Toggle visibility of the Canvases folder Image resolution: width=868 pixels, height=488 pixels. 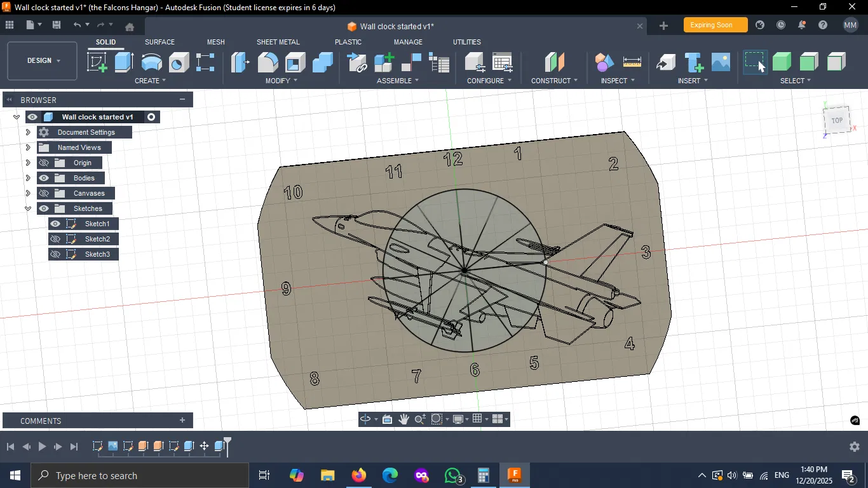[44, 193]
